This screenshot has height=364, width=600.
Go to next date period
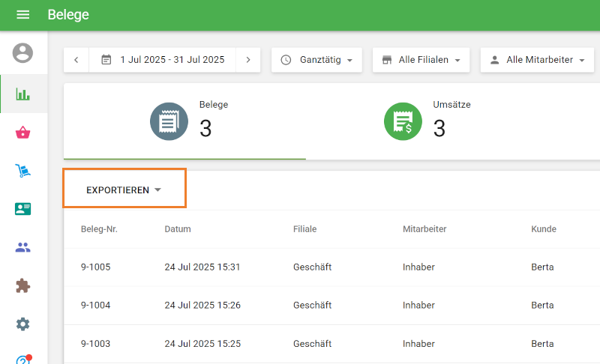point(248,60)
